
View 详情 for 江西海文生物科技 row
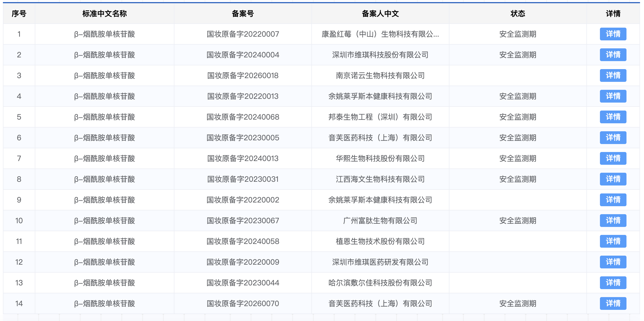pos(613,179)
